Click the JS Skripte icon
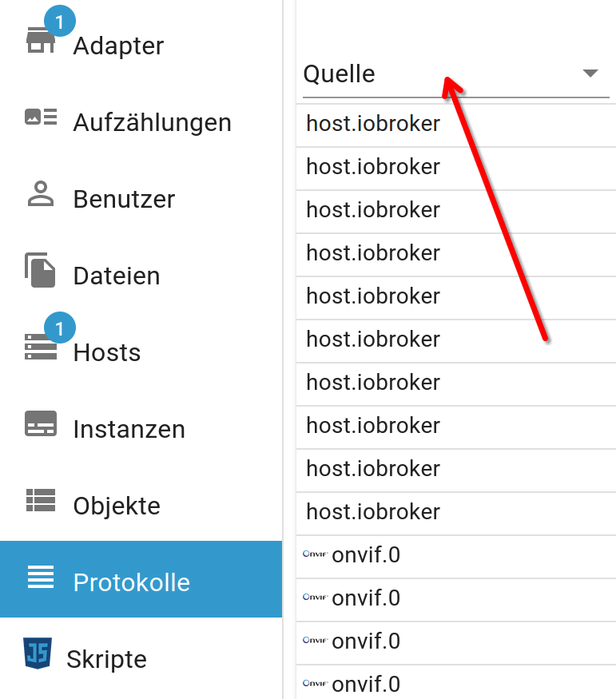Viewport: 616px width, 699px height. (x=38, y=653)
